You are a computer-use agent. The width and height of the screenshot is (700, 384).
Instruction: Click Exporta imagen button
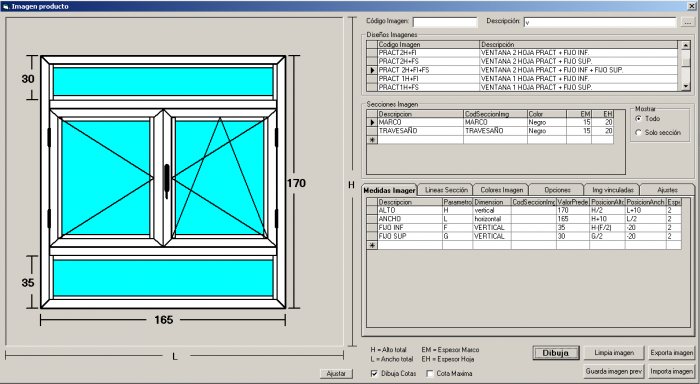671,353
